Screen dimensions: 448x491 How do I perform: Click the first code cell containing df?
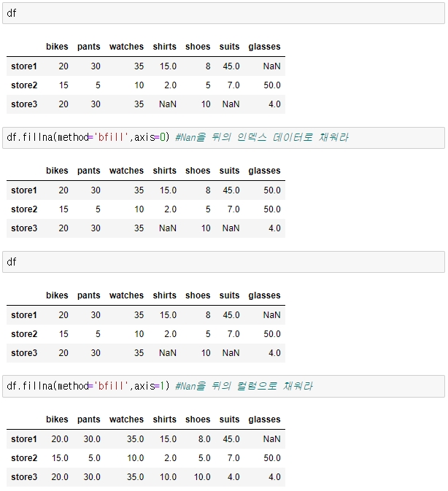pos(223,13)
